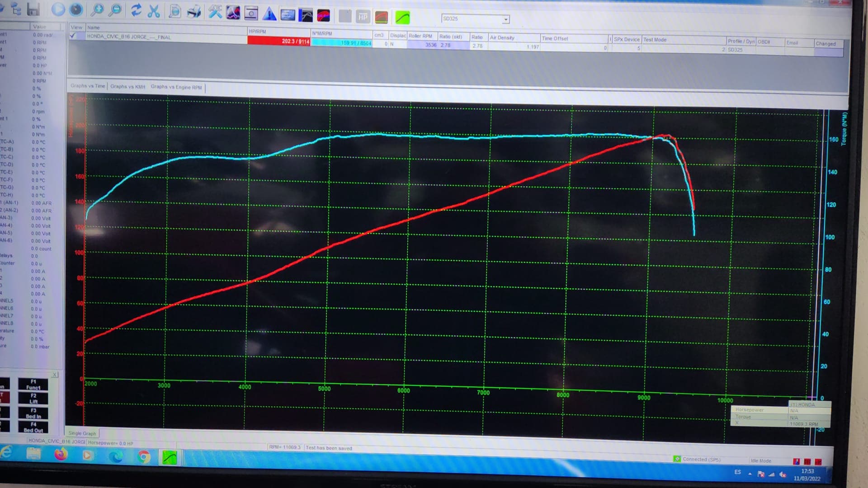Click the dark round record icon
Screen dimensions: 868x488
[76, 9]
